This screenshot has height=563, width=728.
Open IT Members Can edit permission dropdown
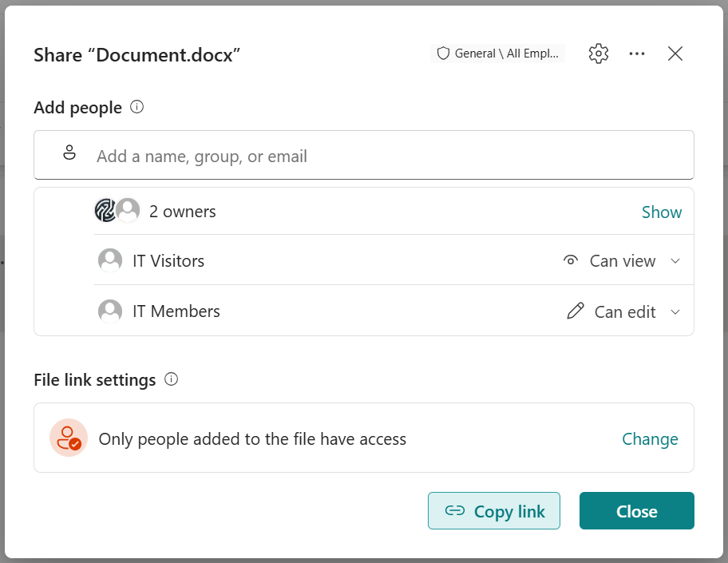[623, 311]
